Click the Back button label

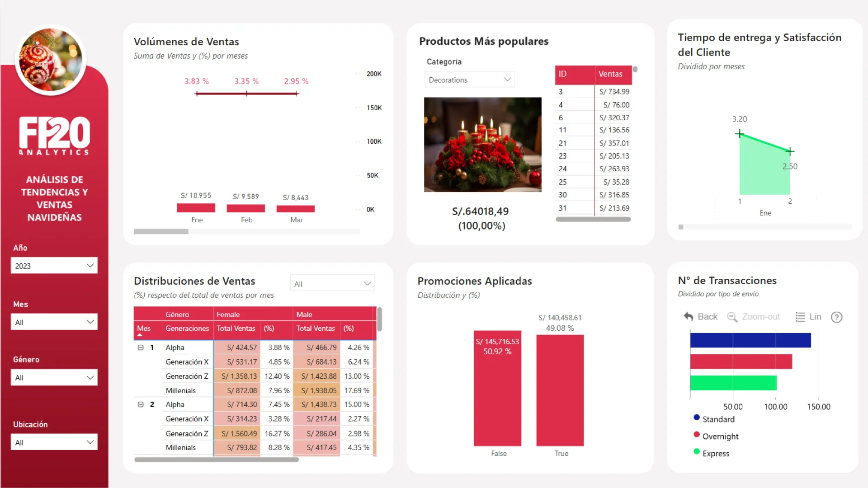click(708, 317)
